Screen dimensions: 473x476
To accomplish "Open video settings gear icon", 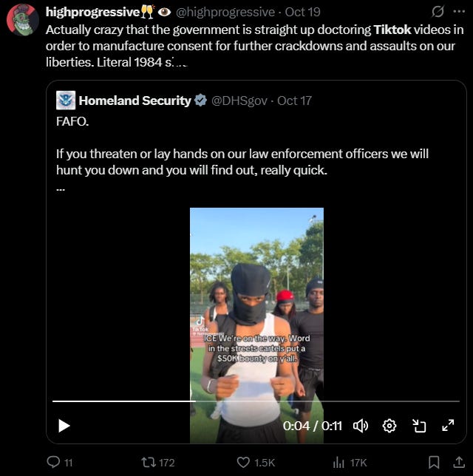I will tap(389, 426).
